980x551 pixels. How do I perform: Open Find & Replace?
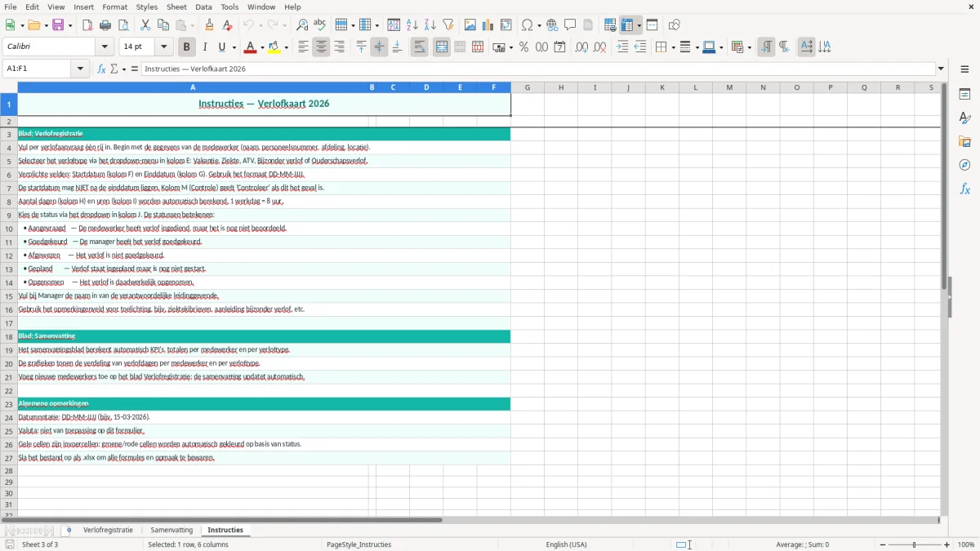pos(302,25)
